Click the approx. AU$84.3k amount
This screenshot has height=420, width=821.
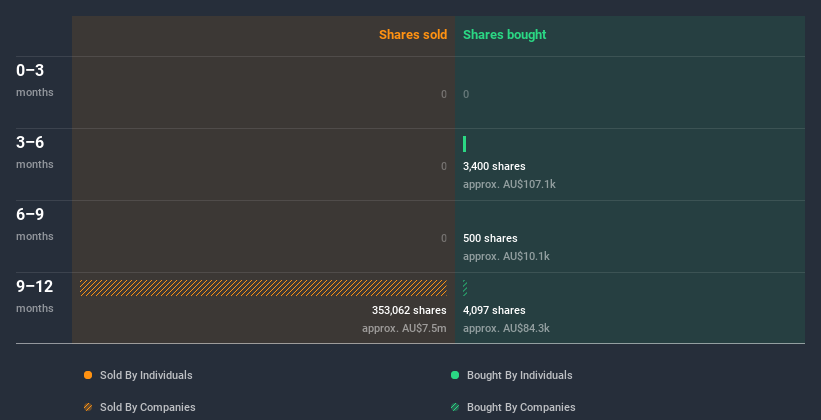click(506, 328)
